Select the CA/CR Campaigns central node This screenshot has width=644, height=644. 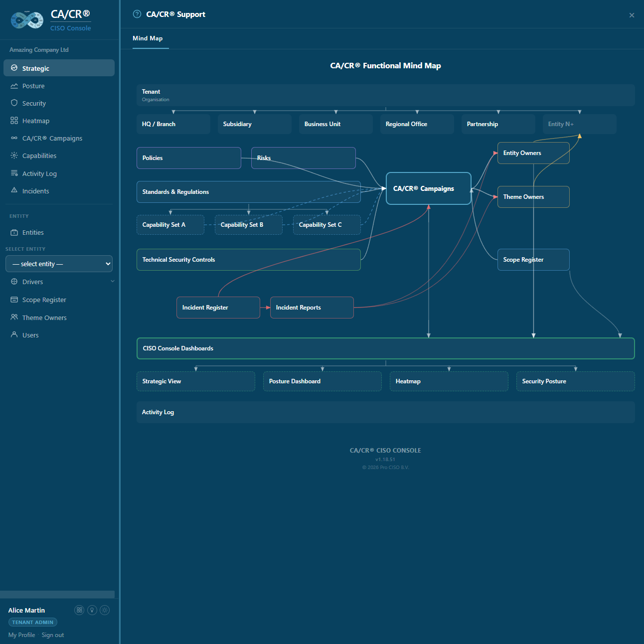(x=429, y=188)
